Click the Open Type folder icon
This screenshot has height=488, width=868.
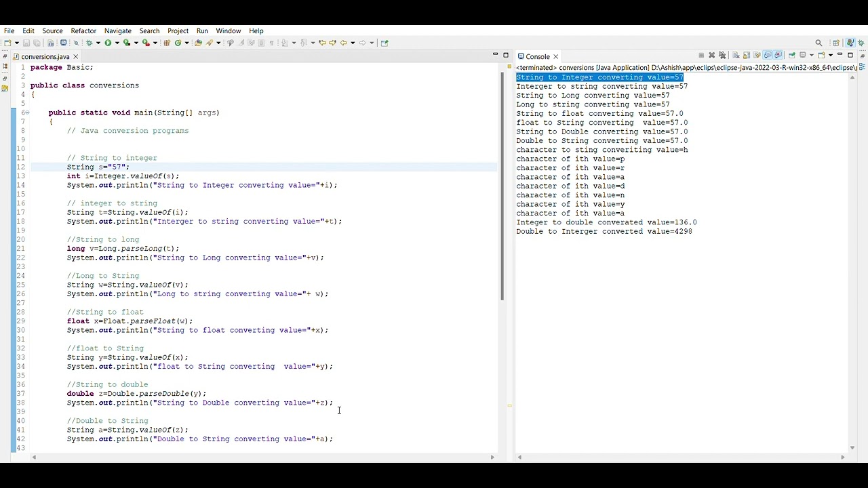tap(198, 43)
